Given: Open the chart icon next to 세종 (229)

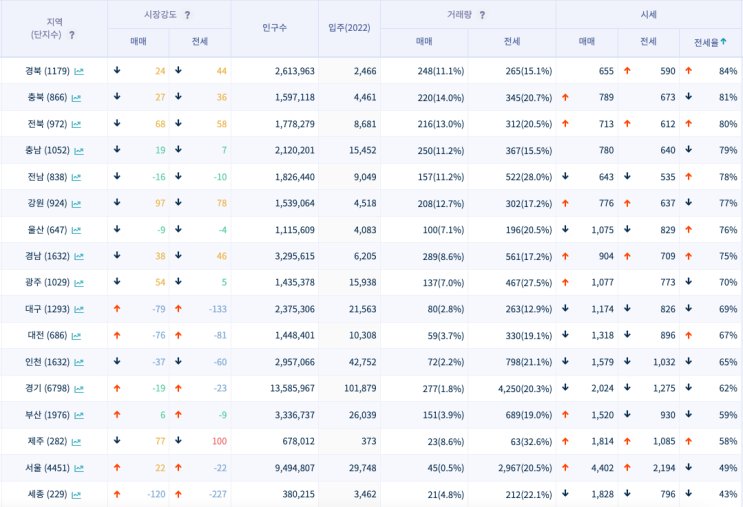Looking at the screenshot, I should [75, 494].
